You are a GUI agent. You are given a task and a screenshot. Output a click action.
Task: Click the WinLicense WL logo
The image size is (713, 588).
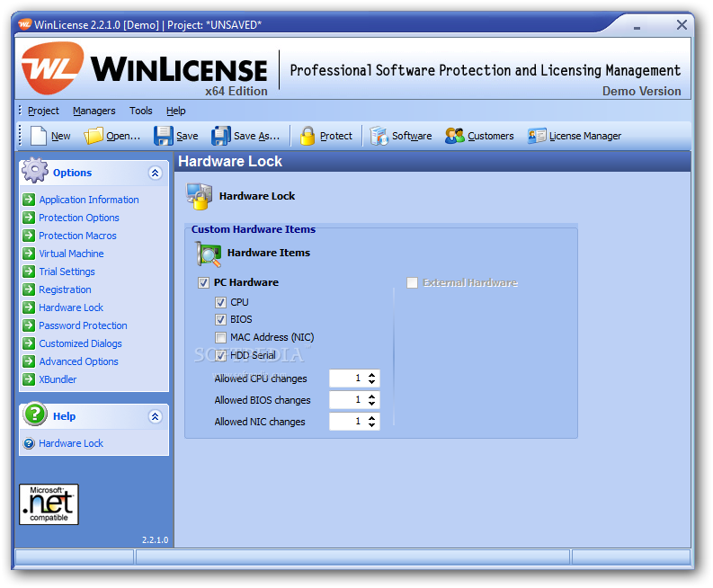[x=53, y=68]
